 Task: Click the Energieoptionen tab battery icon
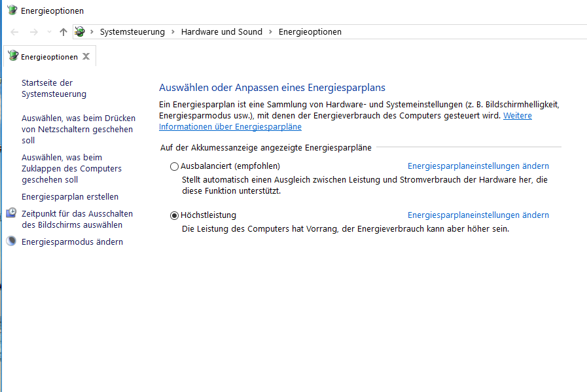(13, 56)
